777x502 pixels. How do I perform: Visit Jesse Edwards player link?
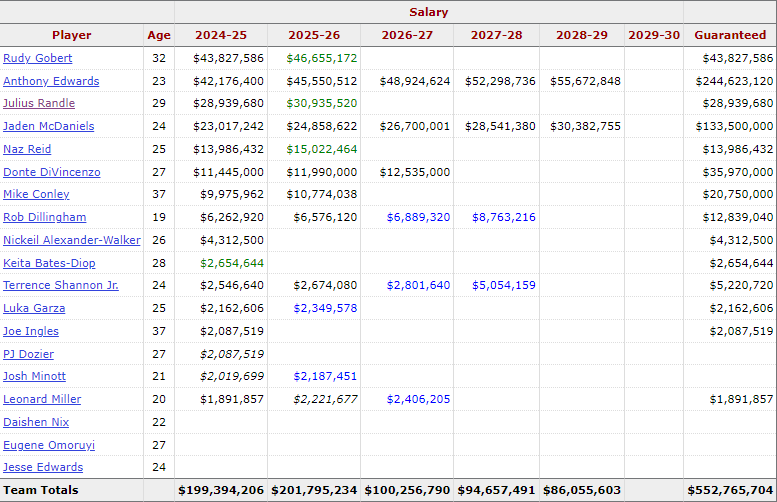[x=43, y=467]
